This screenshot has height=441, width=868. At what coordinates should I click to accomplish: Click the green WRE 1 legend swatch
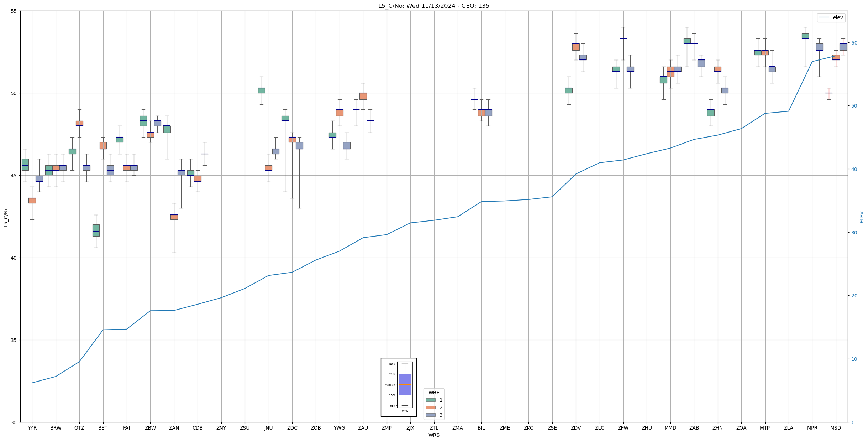pos(430,400)
